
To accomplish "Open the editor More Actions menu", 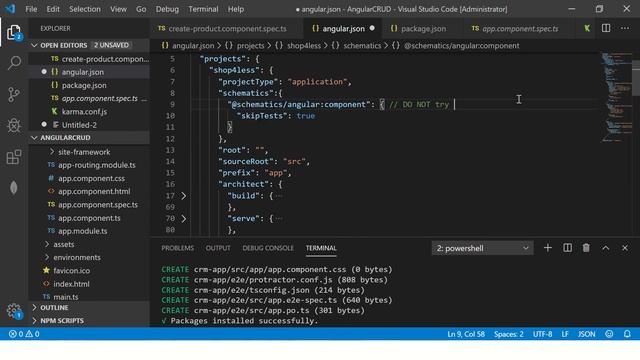I will (x=625, y=28).
